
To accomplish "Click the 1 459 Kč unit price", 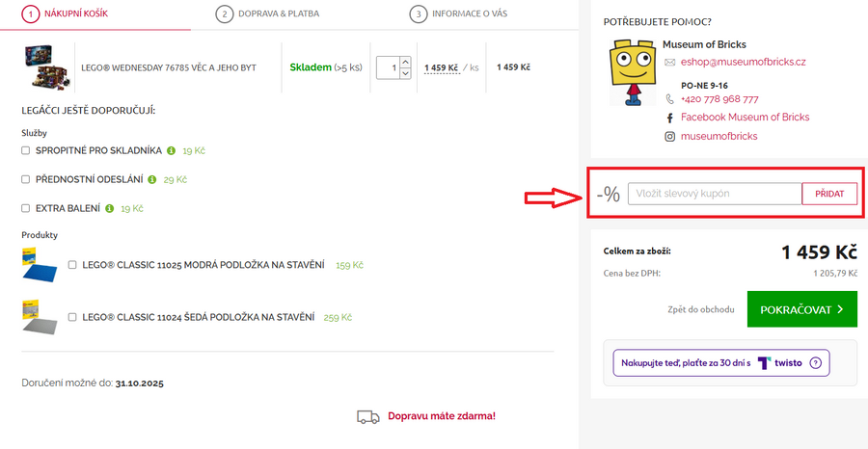I will pos(442,67).
